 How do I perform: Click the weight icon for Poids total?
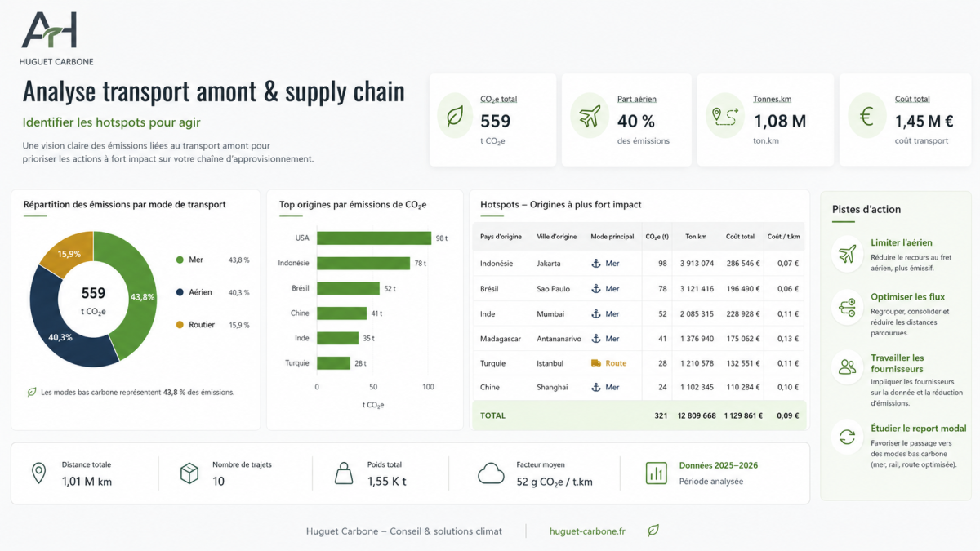point(344,473)
